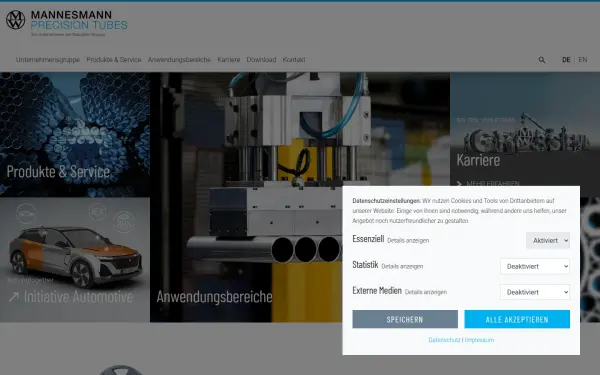This screenshot has height=375, width=600.
Task: Open the Unternehmensgruppe menu
Action: pos(48,60)
